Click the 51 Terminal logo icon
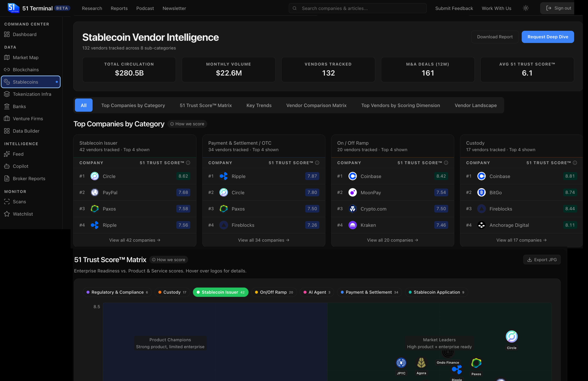The width and height of the screenshot is (588, 381). [x=13, y=8]
